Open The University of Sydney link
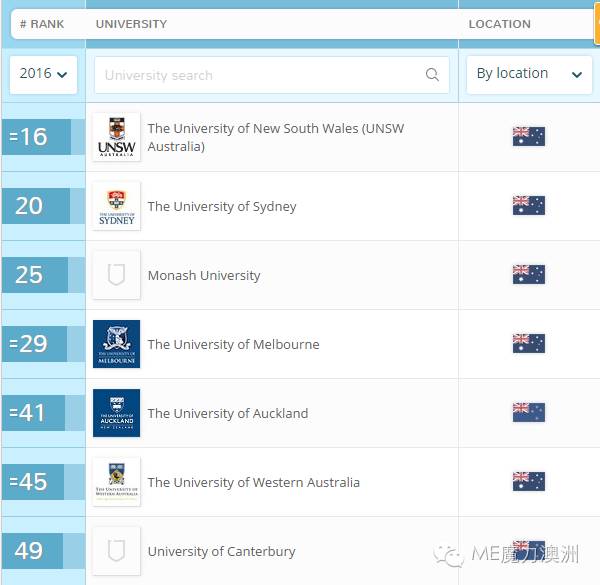The width and height of the screenshot is (600, 585). tap(222, 207)
